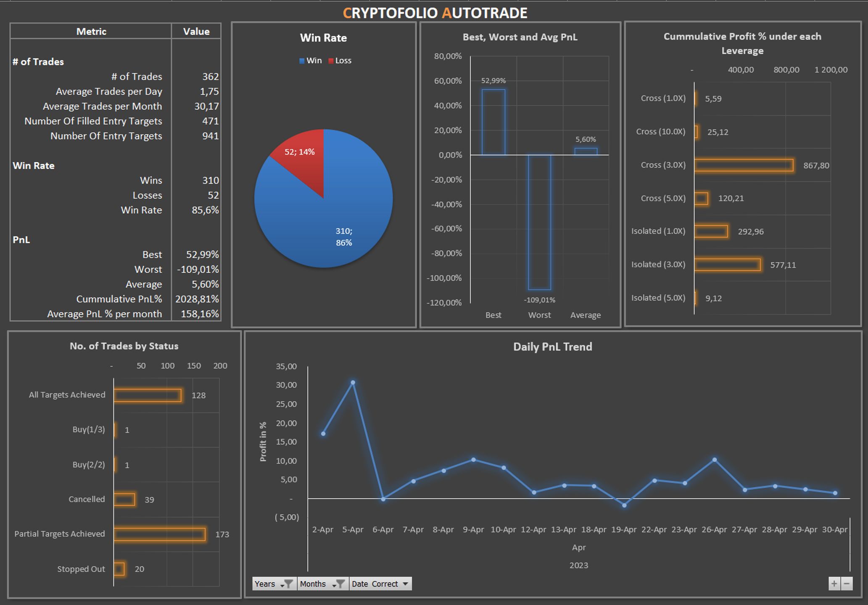The width and height of the screenshot is (868, 605).
Task: Click the 867,80 data label on leverage chart
Action: click(816, 166)
